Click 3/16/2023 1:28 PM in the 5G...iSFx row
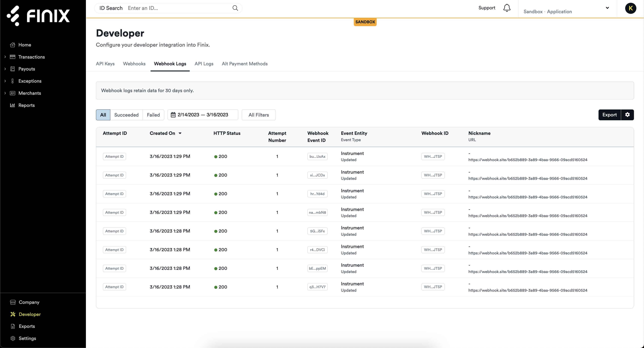Image resolution: width=644 pixels, height=348 pixels. point(170,231)
